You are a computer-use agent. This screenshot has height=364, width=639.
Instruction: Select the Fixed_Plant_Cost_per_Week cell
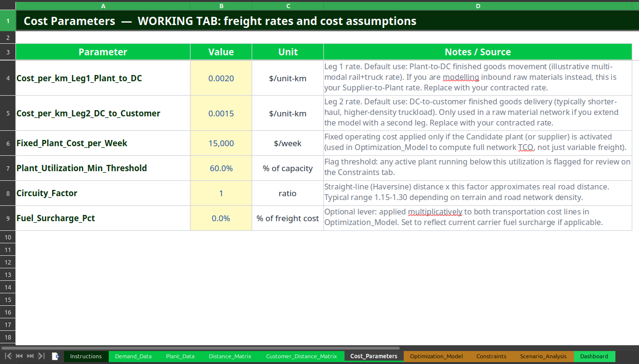pos(103,143)
